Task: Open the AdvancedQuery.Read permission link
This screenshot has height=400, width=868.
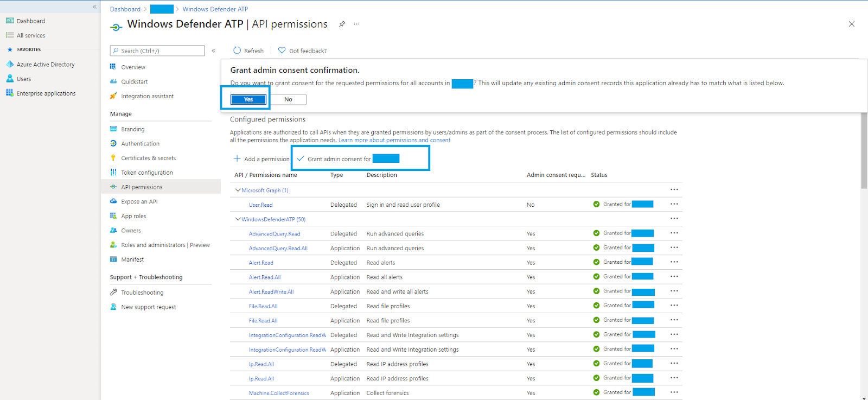Action: [x=275, y=234]
